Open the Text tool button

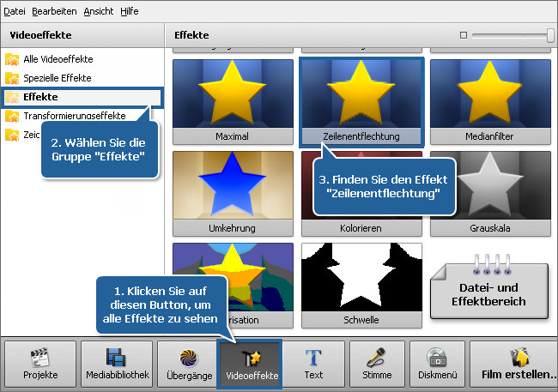tap(313, 364)
